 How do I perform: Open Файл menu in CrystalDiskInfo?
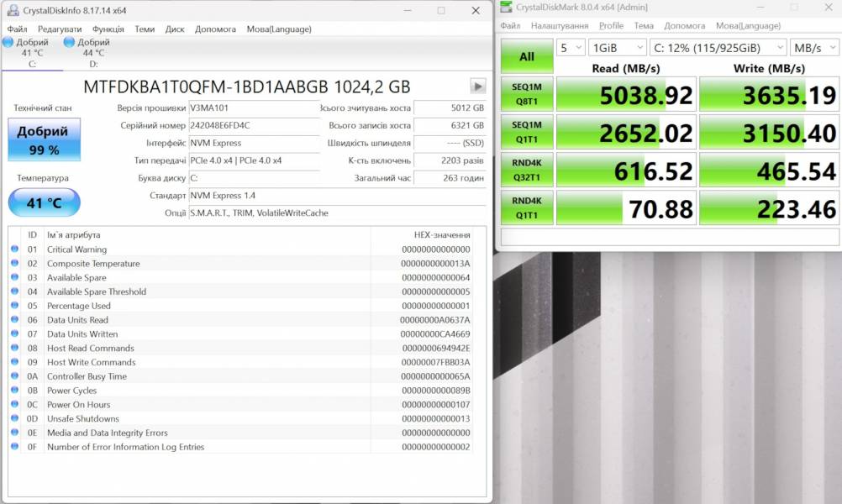[x=17, y=29]
